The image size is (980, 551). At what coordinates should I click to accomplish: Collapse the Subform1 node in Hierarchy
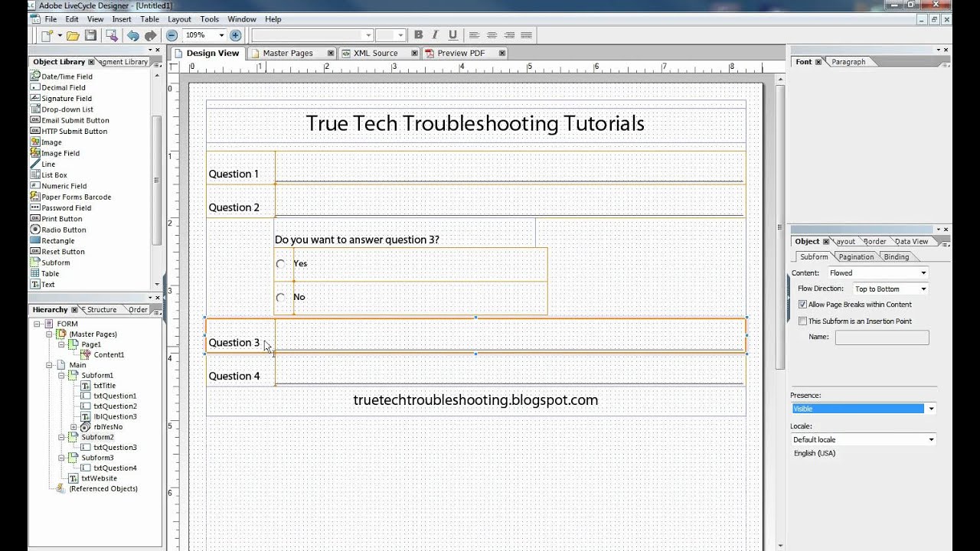tap(61, 376)
